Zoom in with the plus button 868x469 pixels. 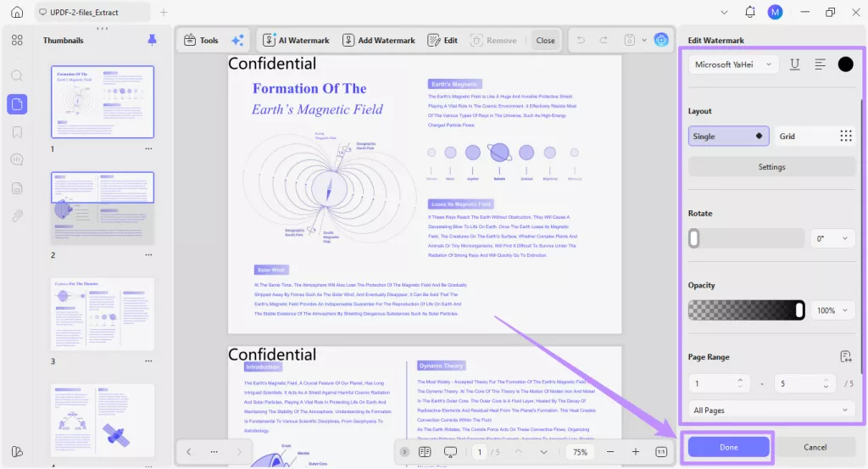(x=636, y=452)
